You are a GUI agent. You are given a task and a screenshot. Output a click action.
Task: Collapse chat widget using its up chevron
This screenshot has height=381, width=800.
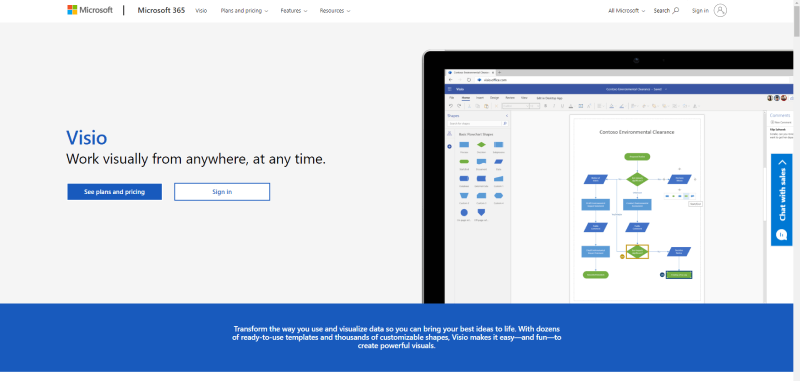782,162
